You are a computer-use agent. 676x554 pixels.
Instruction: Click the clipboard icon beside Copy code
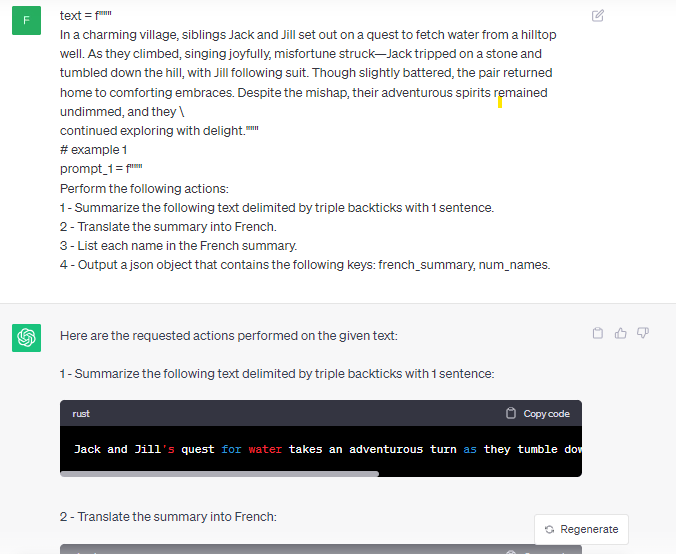[x=511, y=413]
